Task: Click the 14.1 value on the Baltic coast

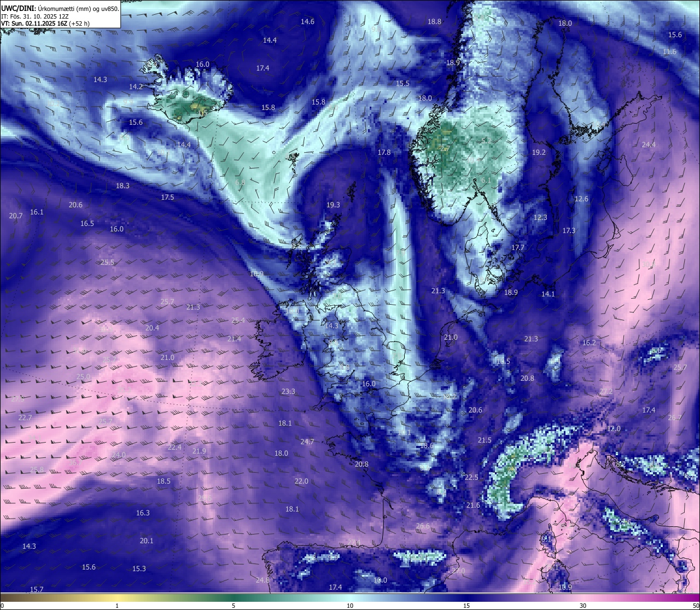Action: tap(548, 294)
